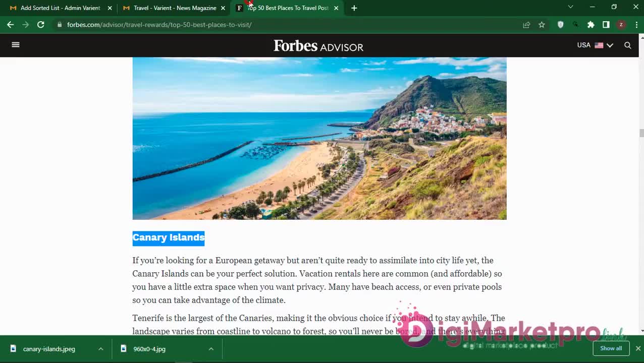Open downloaded 960x0-4.jpg file
The height and width of the screenshot is (363, 644).
[149, 349]
